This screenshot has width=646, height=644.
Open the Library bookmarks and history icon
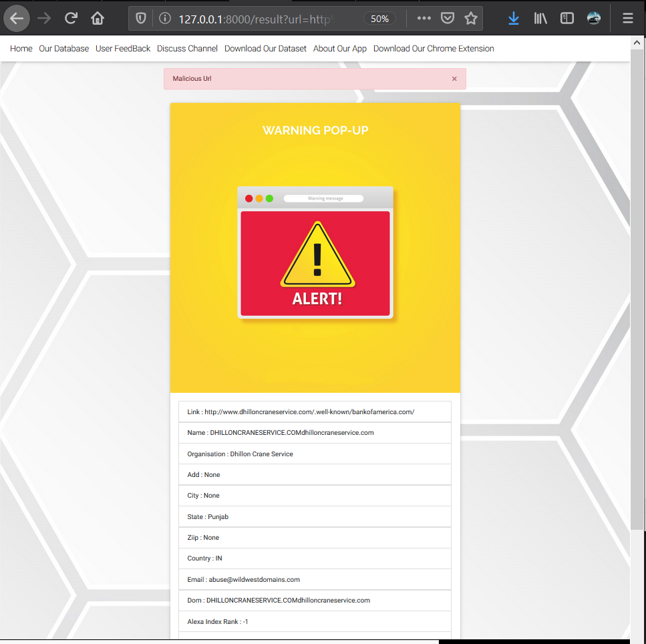click(540, 19)
